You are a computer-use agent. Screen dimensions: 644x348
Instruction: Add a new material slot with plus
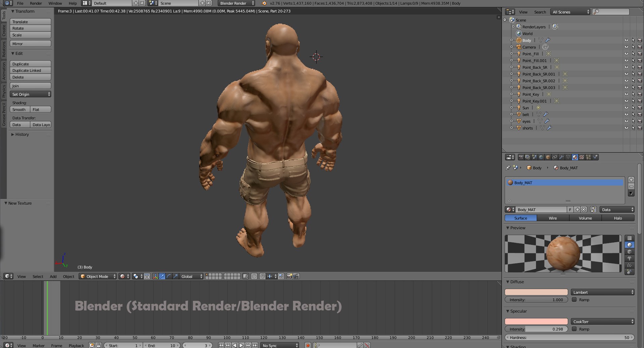[631, 180]
